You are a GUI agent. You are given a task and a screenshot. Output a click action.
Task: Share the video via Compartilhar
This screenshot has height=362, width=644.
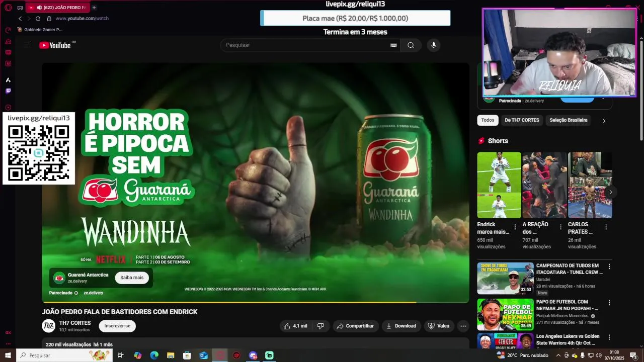coord(355,326)
